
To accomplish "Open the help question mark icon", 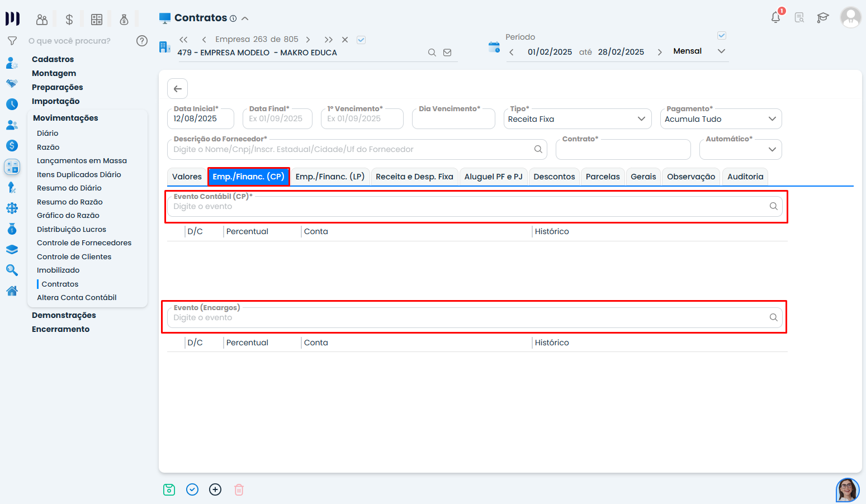I will click(x=142, y=41).
